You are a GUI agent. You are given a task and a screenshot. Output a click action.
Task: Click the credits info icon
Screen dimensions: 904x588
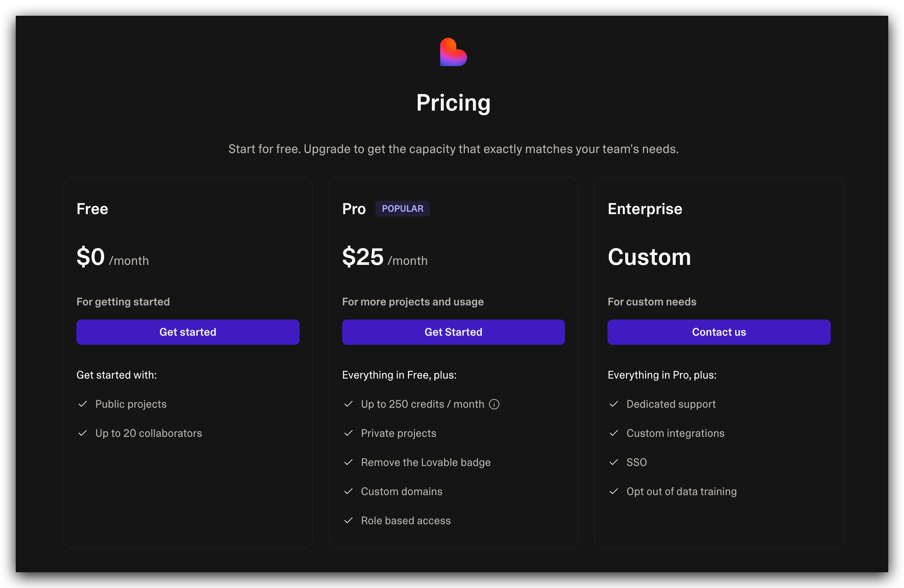(494, 404)
